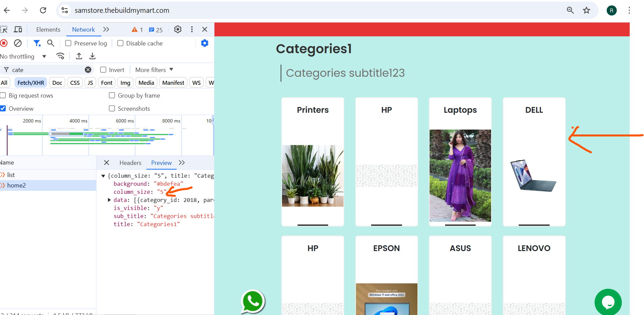This screenshot has height=315, width=644.
Task: Switch to the Elements panel
Action: tap(48, 30)
